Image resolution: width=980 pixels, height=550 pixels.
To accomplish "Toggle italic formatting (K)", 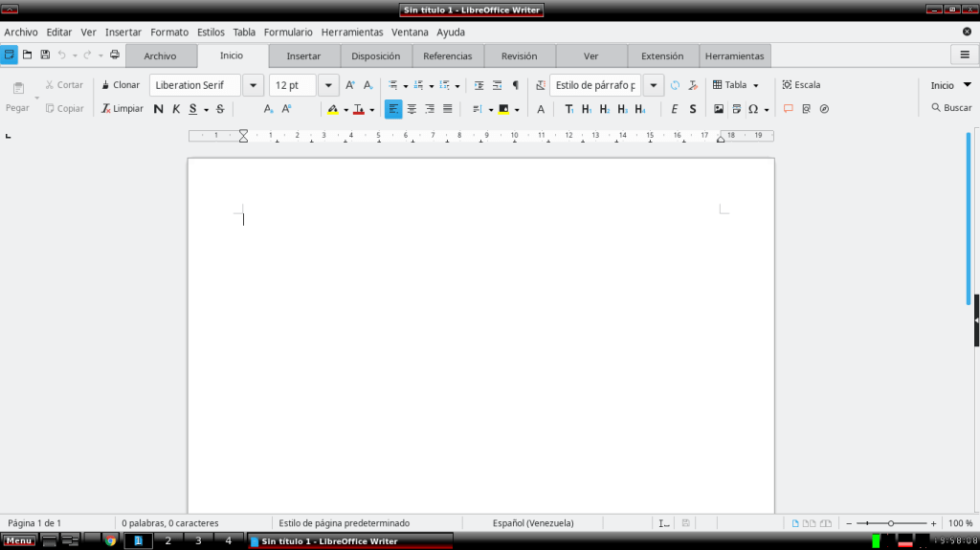I will (x=176, y=109).
